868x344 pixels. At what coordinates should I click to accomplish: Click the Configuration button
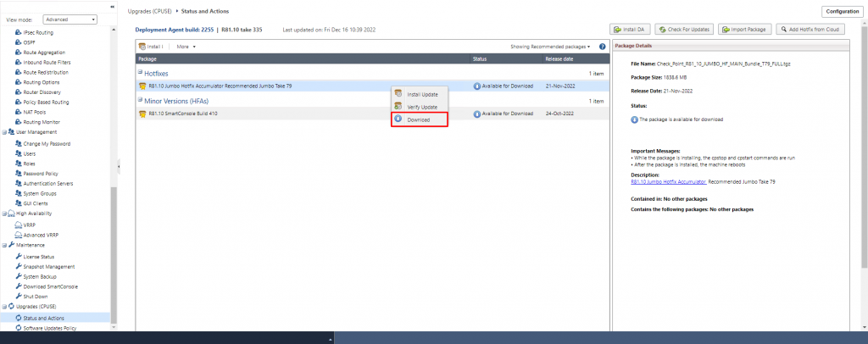840,11
